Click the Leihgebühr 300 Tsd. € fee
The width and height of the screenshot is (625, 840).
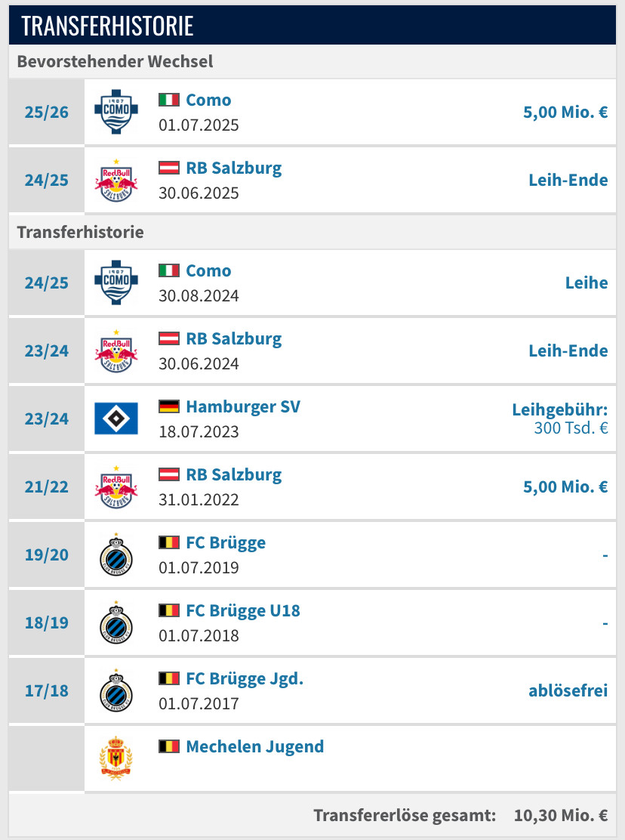point(560,418)
